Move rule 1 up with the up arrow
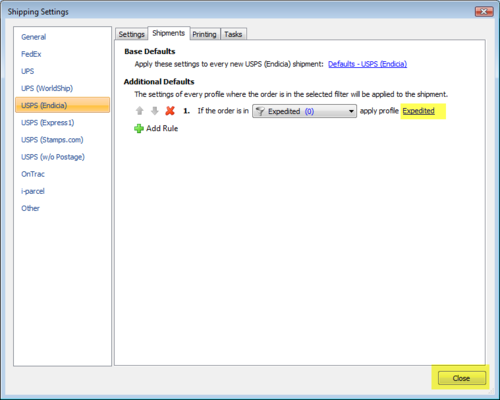The image size is (500, 400). pyautogui.click(x=140, y=111)
